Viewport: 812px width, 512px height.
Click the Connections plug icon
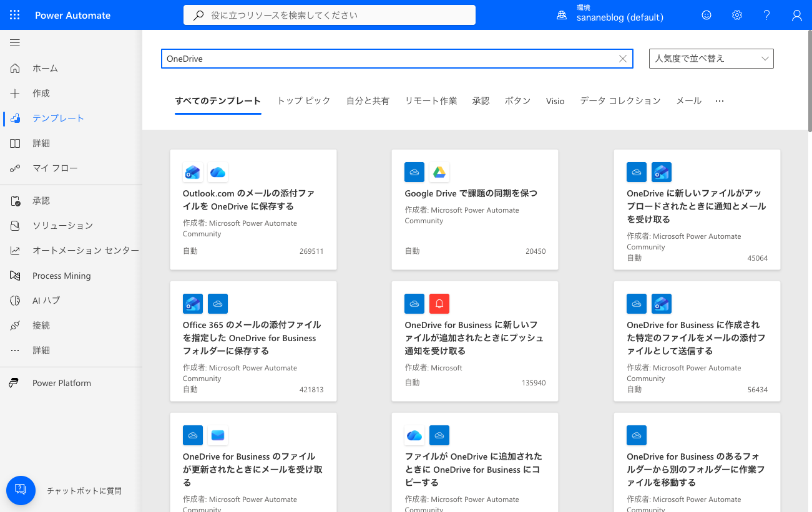tap(16, 325)
